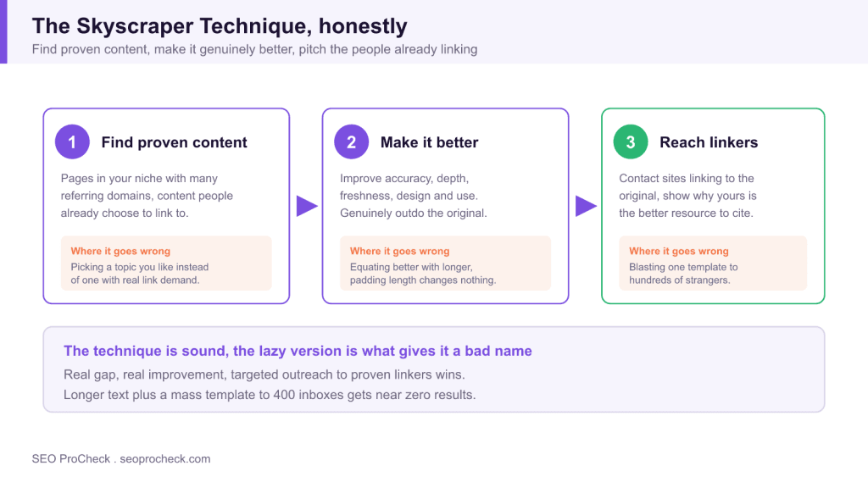Select the 'Reach linkers' heading

[x=709, y=142]
